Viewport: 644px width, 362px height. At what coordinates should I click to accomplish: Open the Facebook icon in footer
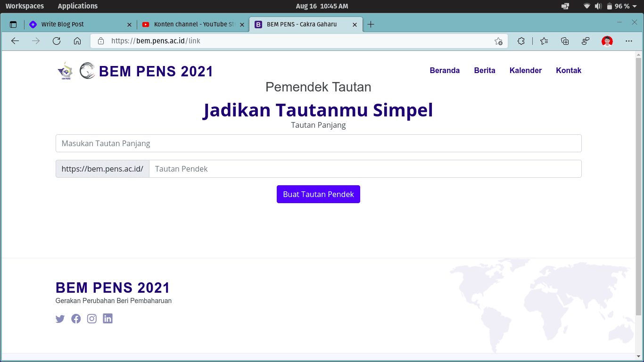[x=76, y=319]
